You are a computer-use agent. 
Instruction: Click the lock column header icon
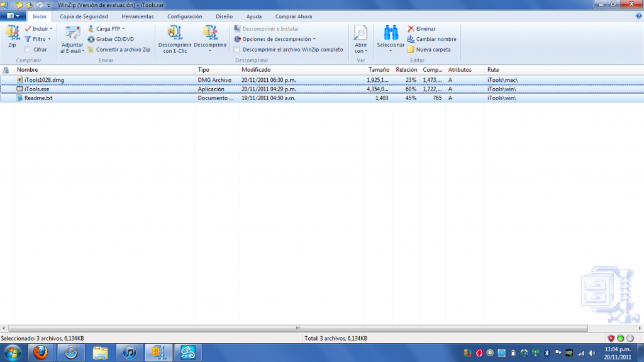click(6, 70)
